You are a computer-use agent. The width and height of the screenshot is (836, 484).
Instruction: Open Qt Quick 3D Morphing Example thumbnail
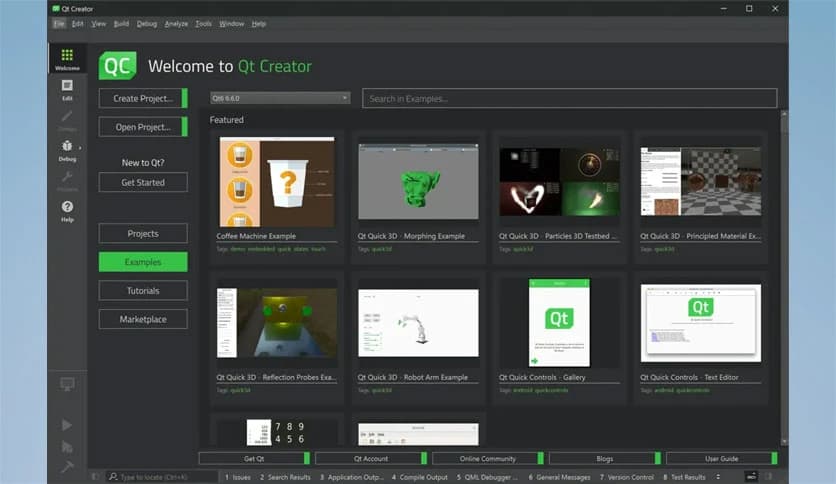pyautogui.click(x=419, y=181)
